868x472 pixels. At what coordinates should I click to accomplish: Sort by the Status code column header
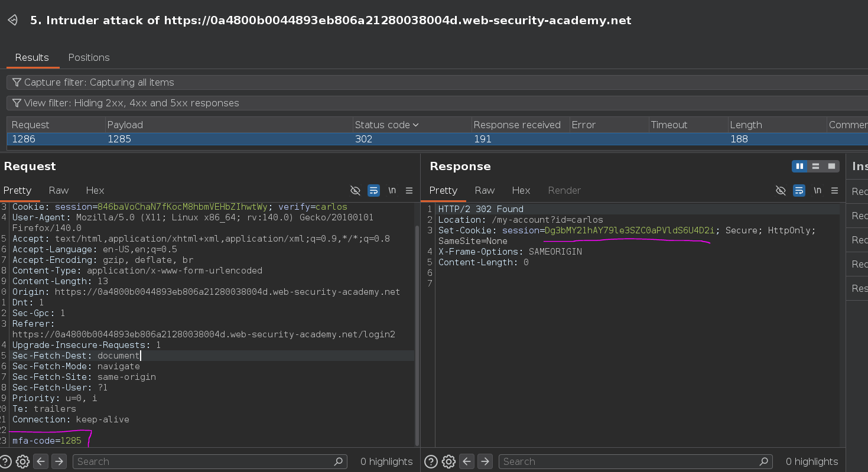point(411,125)
